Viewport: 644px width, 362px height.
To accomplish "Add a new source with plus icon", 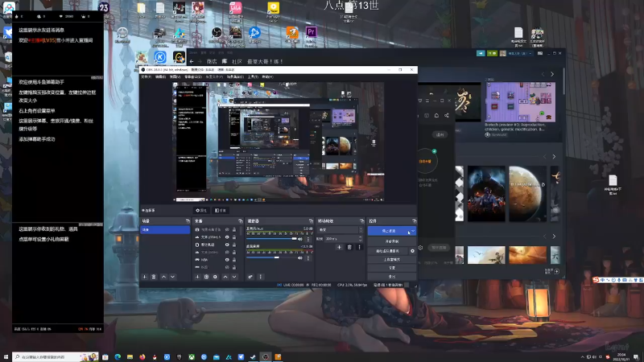I will pos(197,277).
